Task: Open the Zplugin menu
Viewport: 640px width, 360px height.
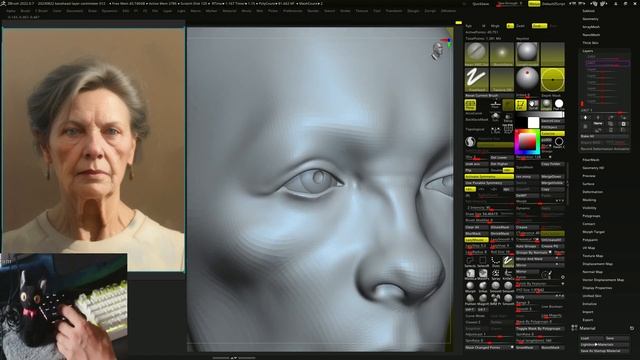Action: pyautogui.click(x=413, y=11)
